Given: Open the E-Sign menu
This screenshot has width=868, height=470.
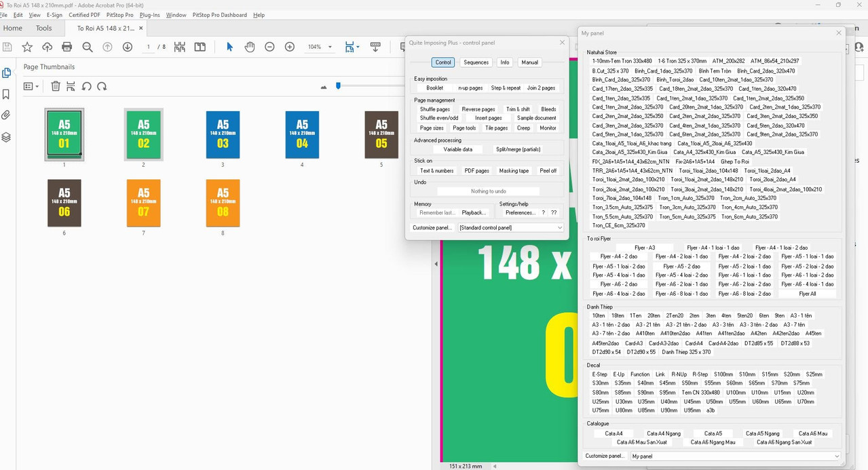Looking at the screenshot, I should click(54, 15).
